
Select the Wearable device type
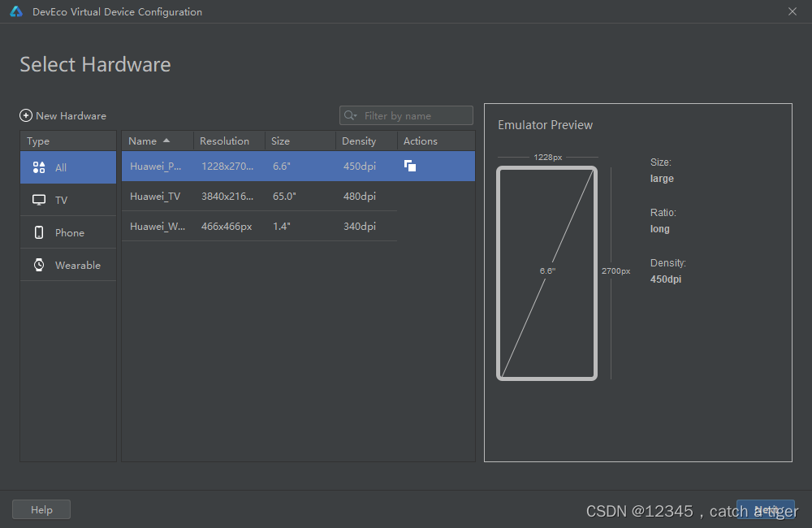[x=68, y=265]
